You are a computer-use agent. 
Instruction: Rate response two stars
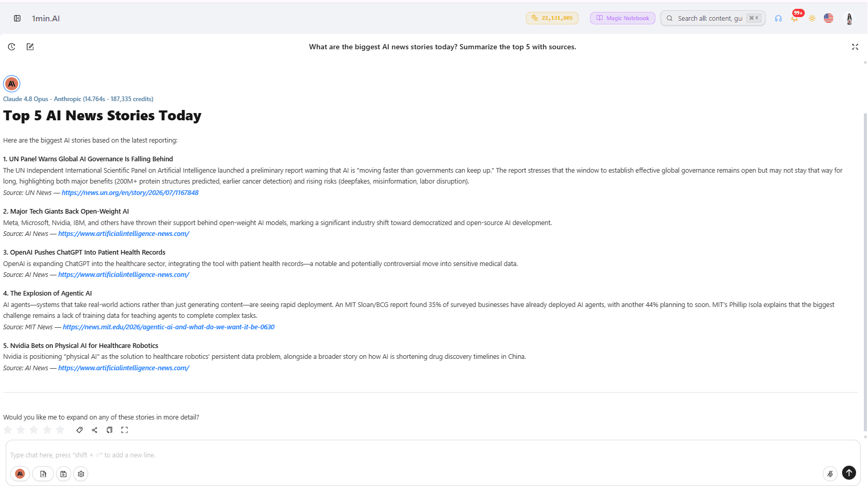(21, 430)
